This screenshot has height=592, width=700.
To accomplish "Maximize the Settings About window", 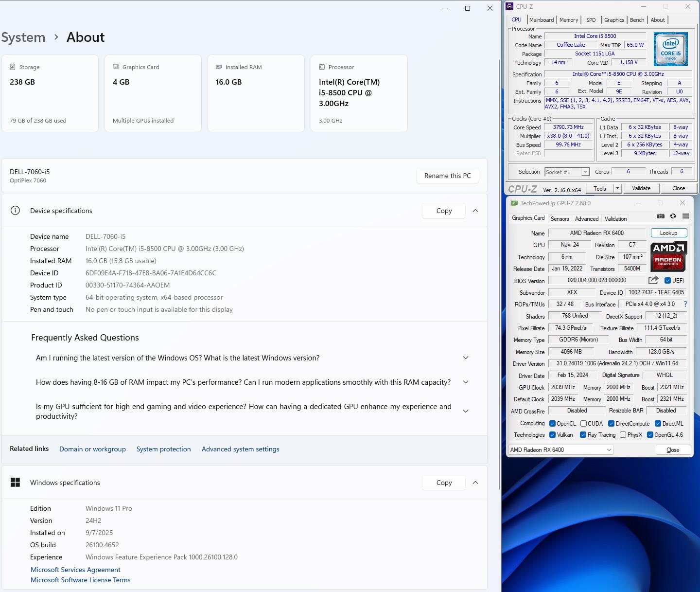I will [468, 8].
